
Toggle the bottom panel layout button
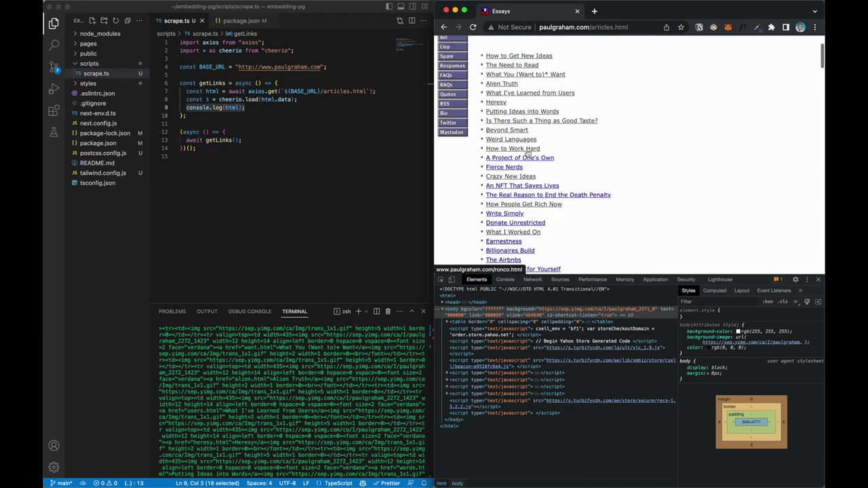[x=401, y=6]
